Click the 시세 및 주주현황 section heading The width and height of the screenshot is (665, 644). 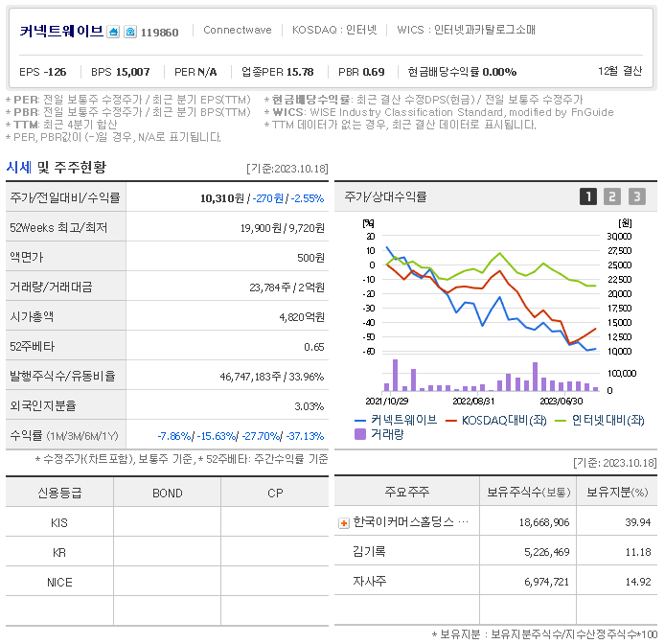[x=56, y=167]
